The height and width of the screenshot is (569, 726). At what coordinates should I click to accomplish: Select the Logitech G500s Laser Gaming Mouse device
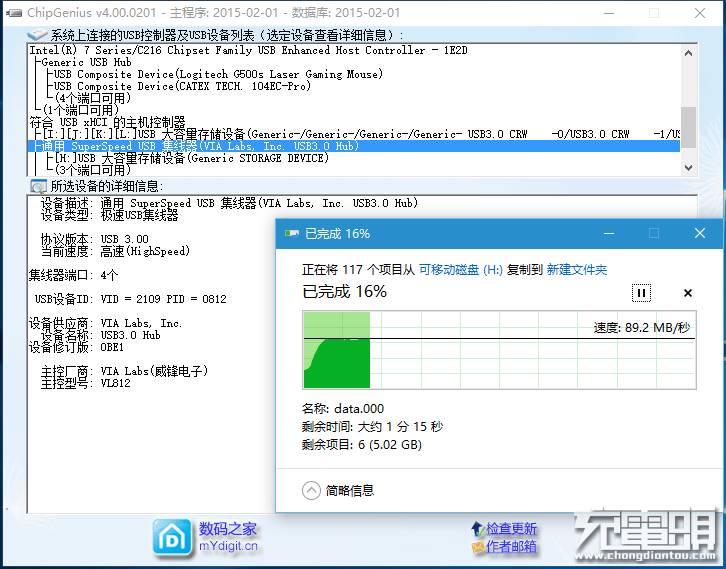218,74
